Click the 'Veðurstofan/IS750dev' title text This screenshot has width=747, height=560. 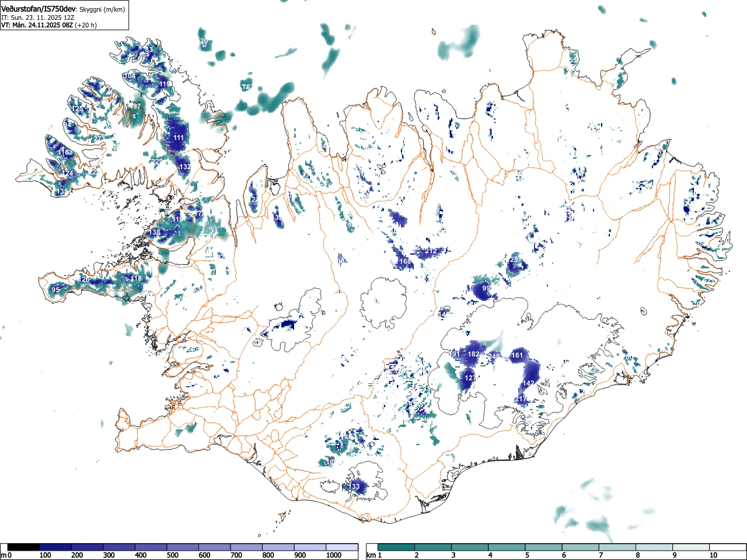(40, 9)
